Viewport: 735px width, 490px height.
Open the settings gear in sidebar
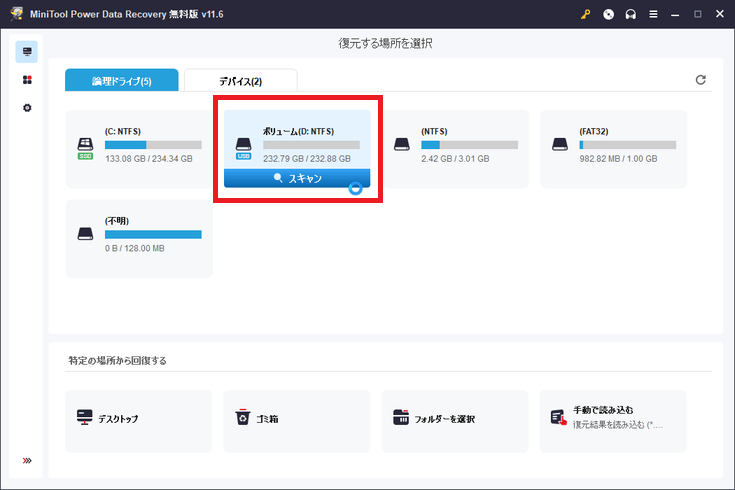pos(27,107)
